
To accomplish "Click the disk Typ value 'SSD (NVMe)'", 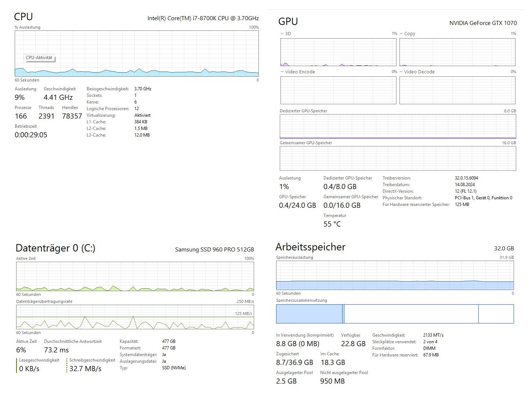I will click(174, 368).
